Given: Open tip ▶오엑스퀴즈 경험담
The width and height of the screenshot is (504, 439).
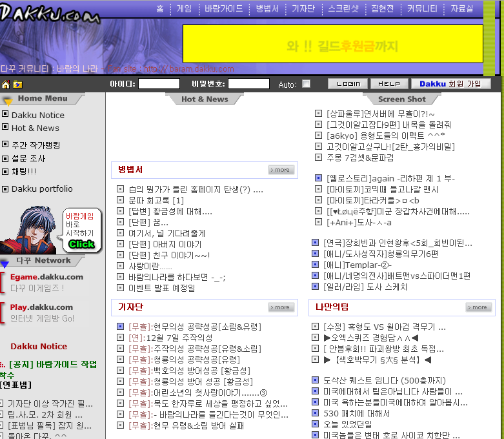Looking at the screenshot, I should (x=371, y=338).
